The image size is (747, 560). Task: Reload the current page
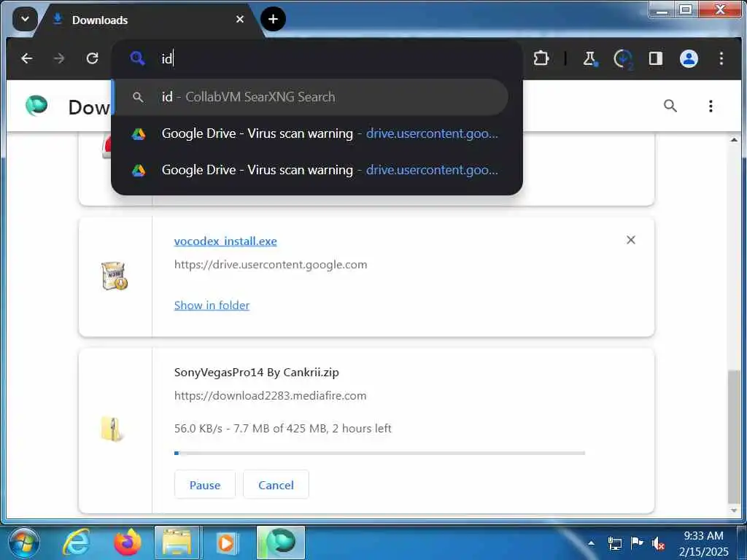93,58
